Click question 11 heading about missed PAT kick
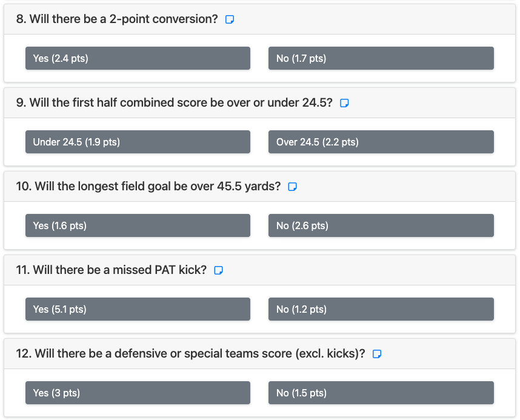 point(112,270)
